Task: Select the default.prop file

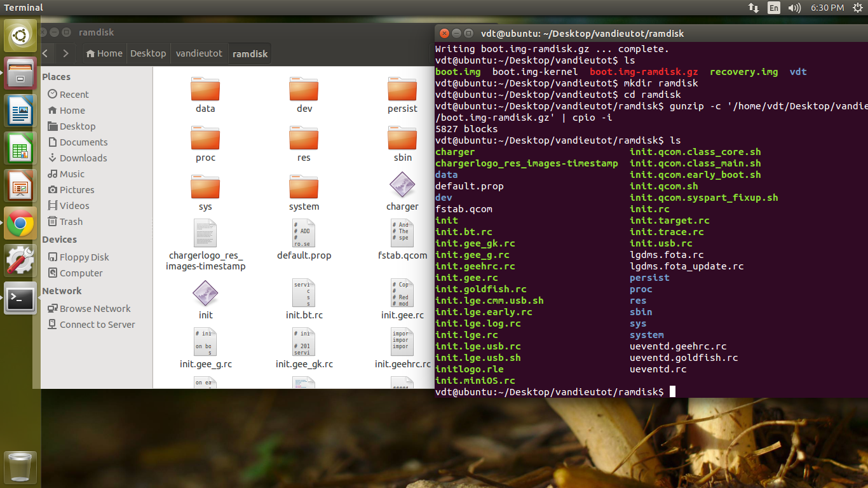Action: click(304, 233)
